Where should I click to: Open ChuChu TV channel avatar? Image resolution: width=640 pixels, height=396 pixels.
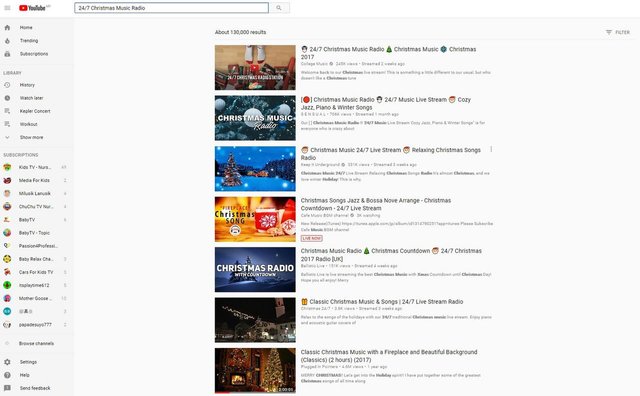(x=7, y=207)
